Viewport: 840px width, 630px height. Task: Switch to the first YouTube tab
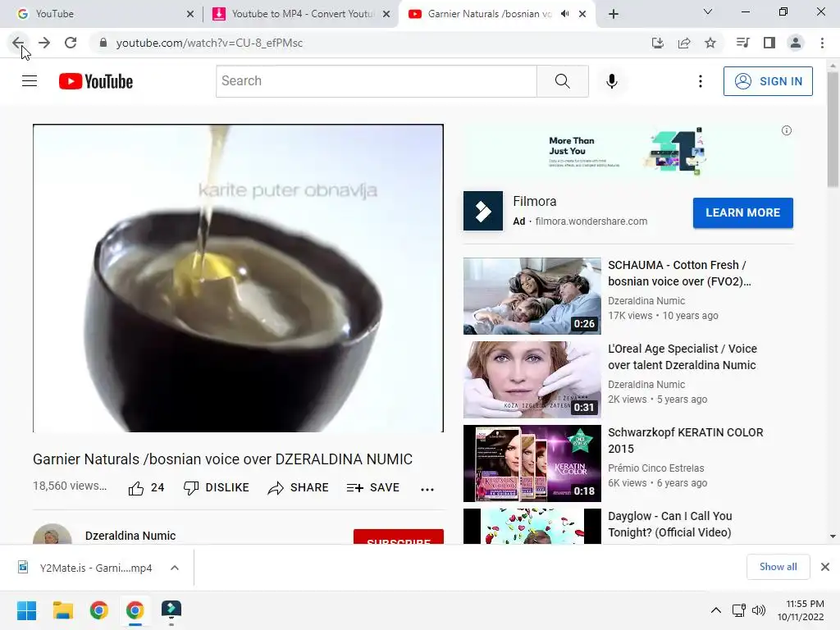102,14
